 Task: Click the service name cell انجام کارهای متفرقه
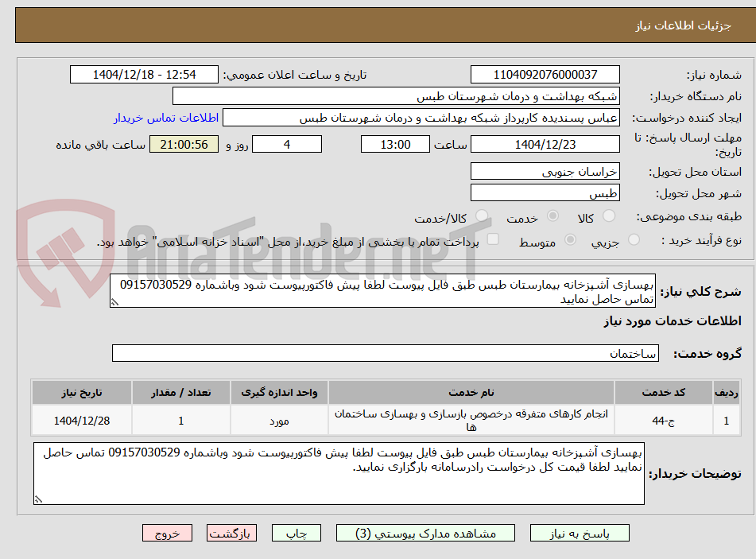(471, 421)
